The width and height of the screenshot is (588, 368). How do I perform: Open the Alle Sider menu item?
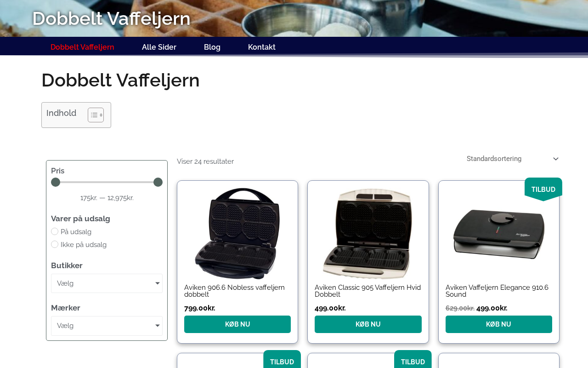pos(159,47)
